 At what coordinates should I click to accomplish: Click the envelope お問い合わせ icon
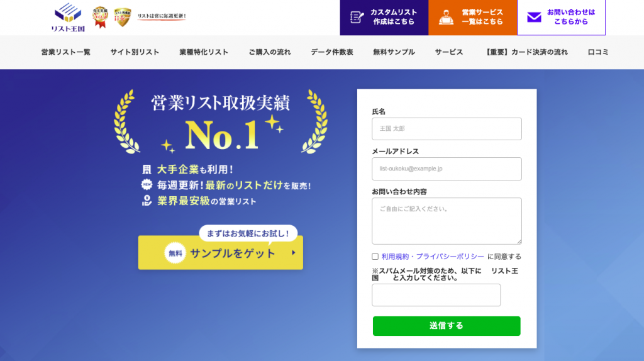(534, 17)
